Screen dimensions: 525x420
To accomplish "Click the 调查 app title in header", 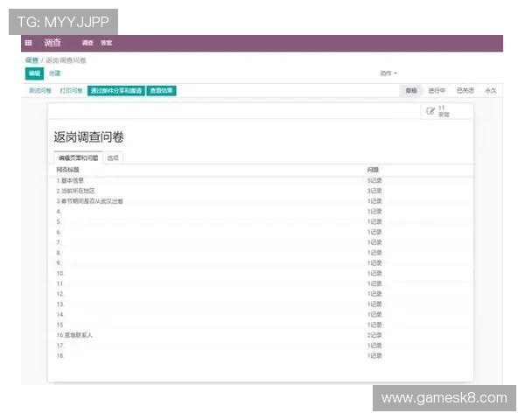I will (52, 43).
